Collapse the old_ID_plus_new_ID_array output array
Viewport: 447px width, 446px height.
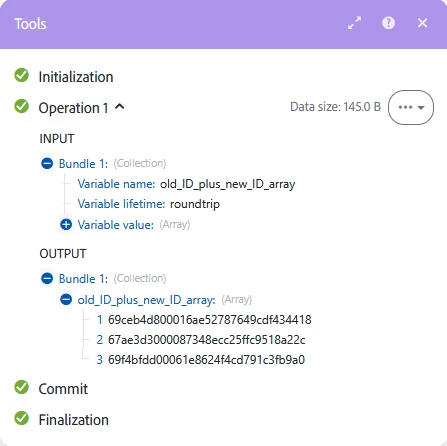click(66, 299)
